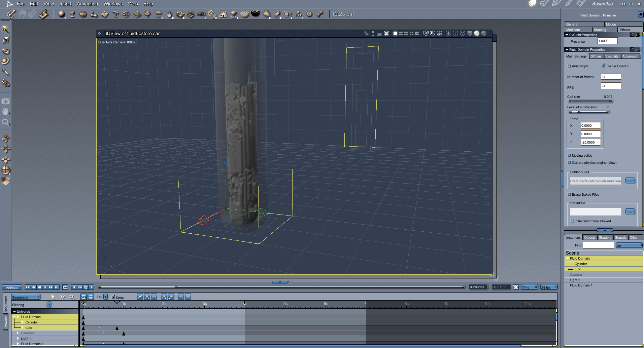This screenshot has width=644, height=348.
Task: Open the Sequencer dropdown
Action: (x=26, y=297)
